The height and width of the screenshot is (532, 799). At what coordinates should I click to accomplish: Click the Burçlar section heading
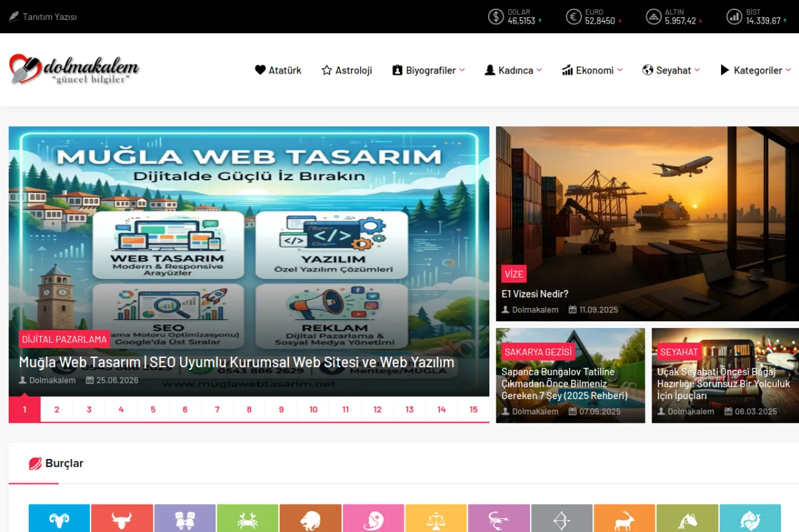coord(64,463)
